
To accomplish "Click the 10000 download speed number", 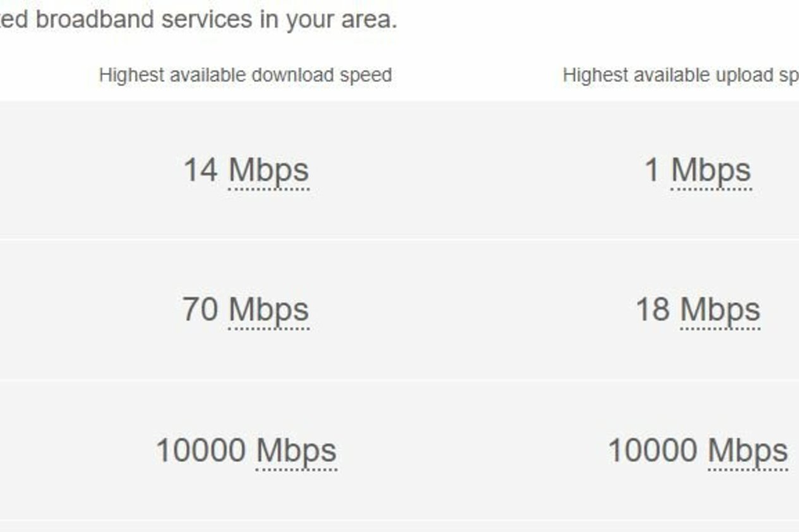I will coord(201,451).
